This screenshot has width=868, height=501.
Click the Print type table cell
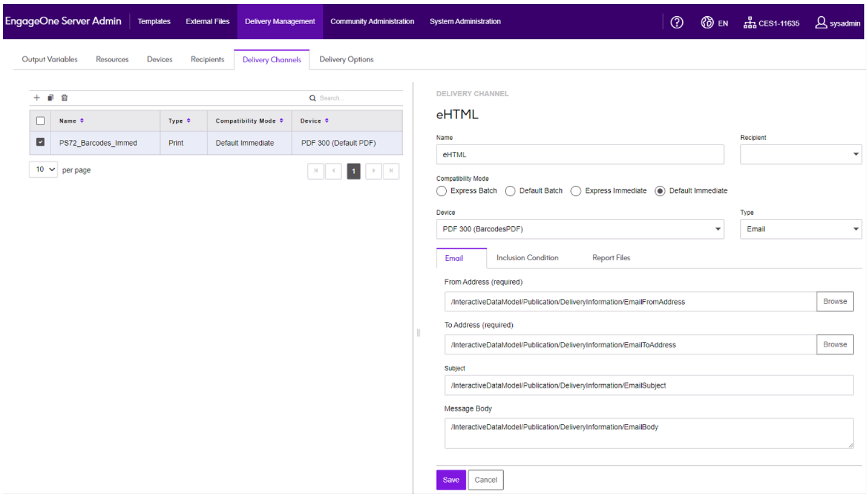(x=183, y=143)
